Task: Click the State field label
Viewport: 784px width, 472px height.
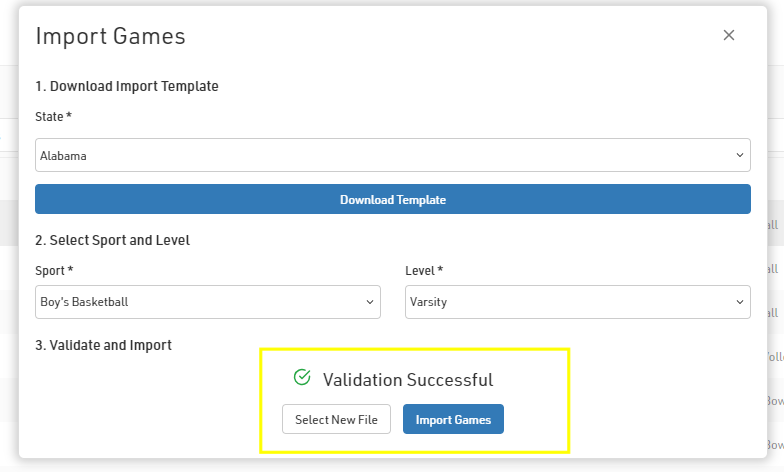Action: pos(53,117)
